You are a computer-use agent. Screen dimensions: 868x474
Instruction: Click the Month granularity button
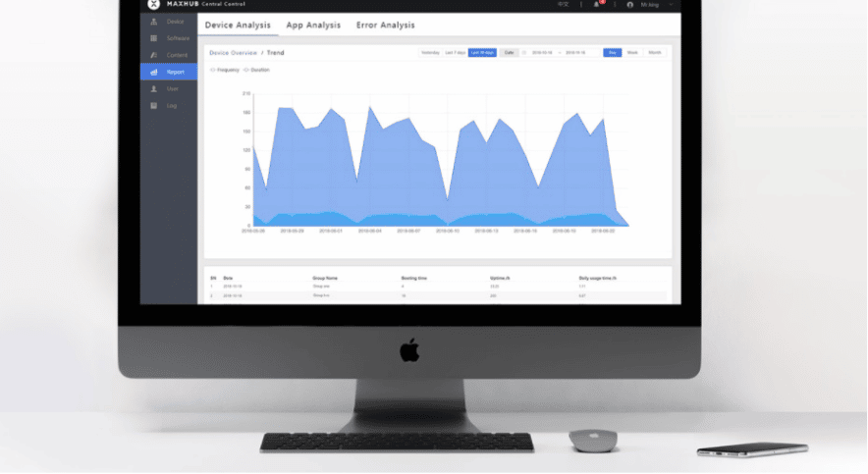click(x=654, y=52)
